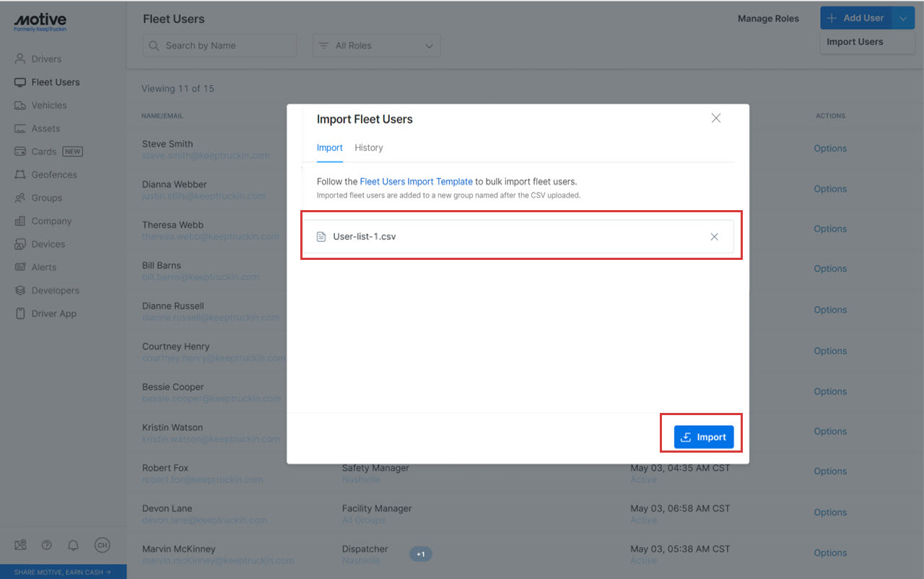The width and height of the screenshot is (924, 579).
Task: Click the Dispatcher role text
Action: [365, 549]
